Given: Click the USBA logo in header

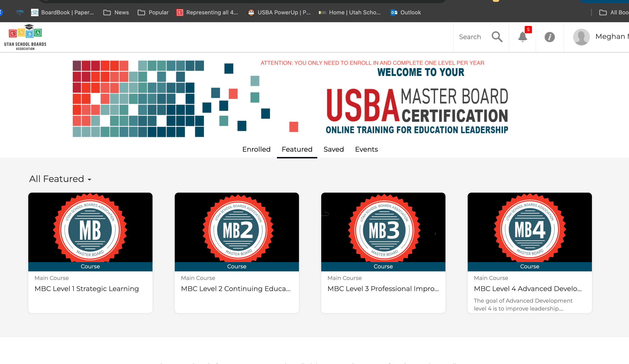Looking at the screenshot, I should tap(25, 37).
